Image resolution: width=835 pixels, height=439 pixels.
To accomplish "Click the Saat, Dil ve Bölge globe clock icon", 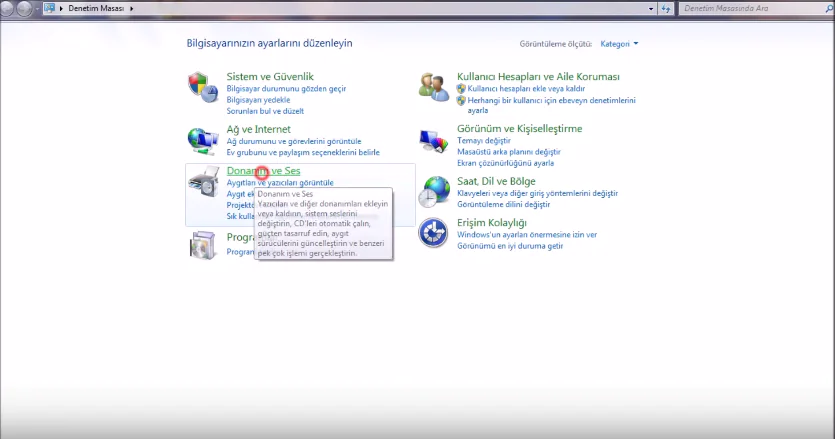I will [433, 192].
